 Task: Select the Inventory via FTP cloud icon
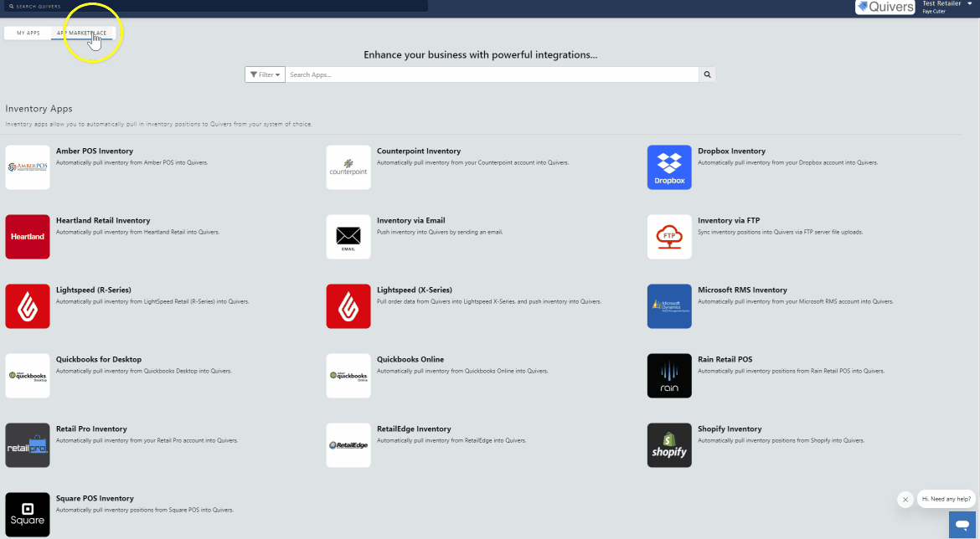(x=669, y=237)
